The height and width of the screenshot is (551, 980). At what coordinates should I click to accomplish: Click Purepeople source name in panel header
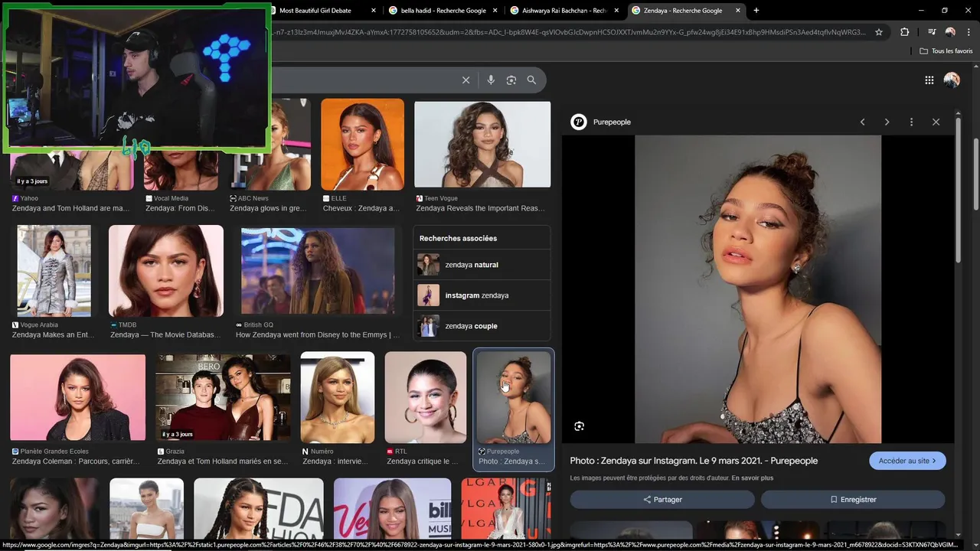pyautogui.click(x=612, y=122)
